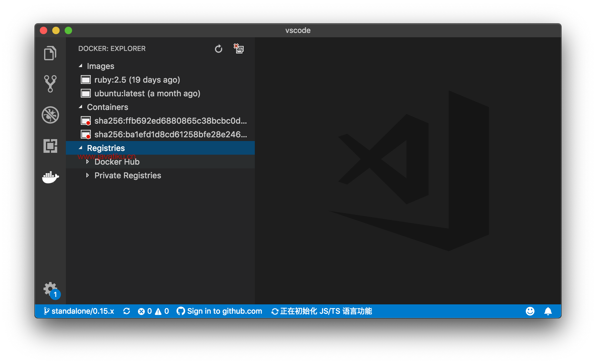Open the Source Control view
596x364 pixels.
coord(50,84)
